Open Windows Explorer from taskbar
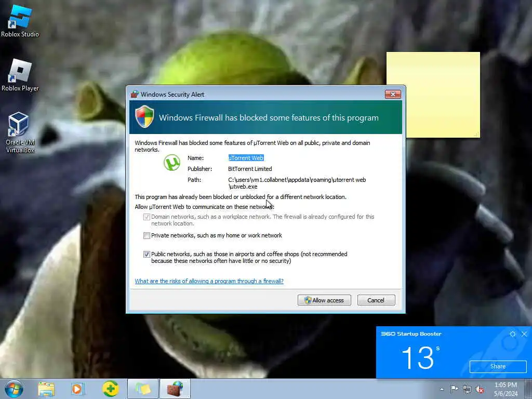Screen dimensions: 532x399 pos(46,389)
